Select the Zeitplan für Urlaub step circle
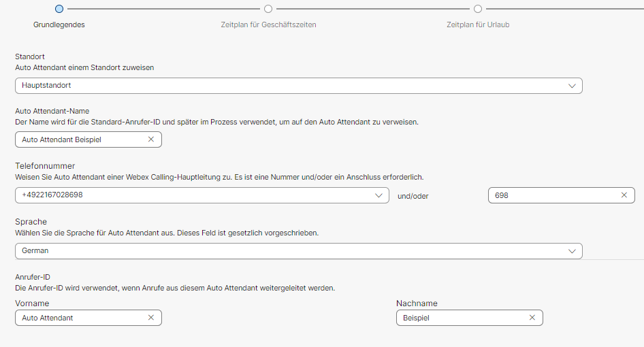The height and width of the screenshot is (347, 644). 478,9
